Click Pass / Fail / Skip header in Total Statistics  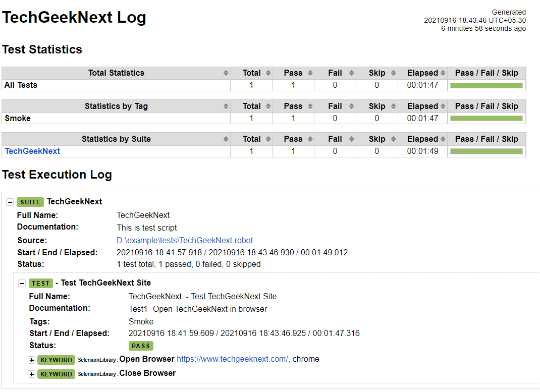tap(487, 73)
